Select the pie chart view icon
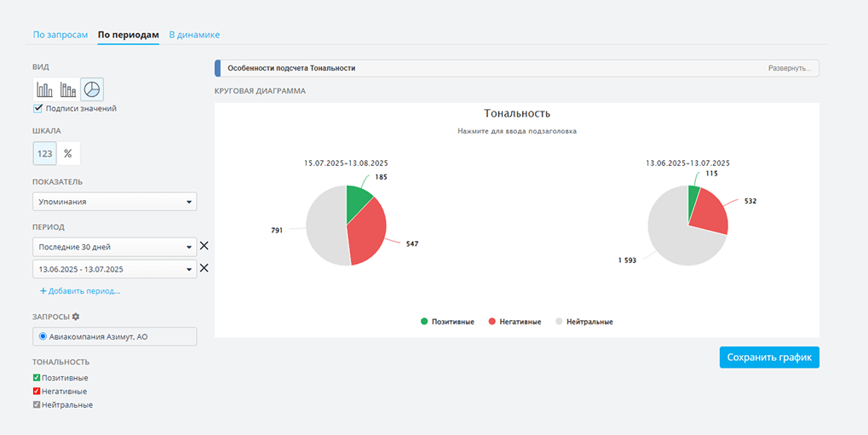Viewport: 868px width, 435px height. click(x=92, y=89)
